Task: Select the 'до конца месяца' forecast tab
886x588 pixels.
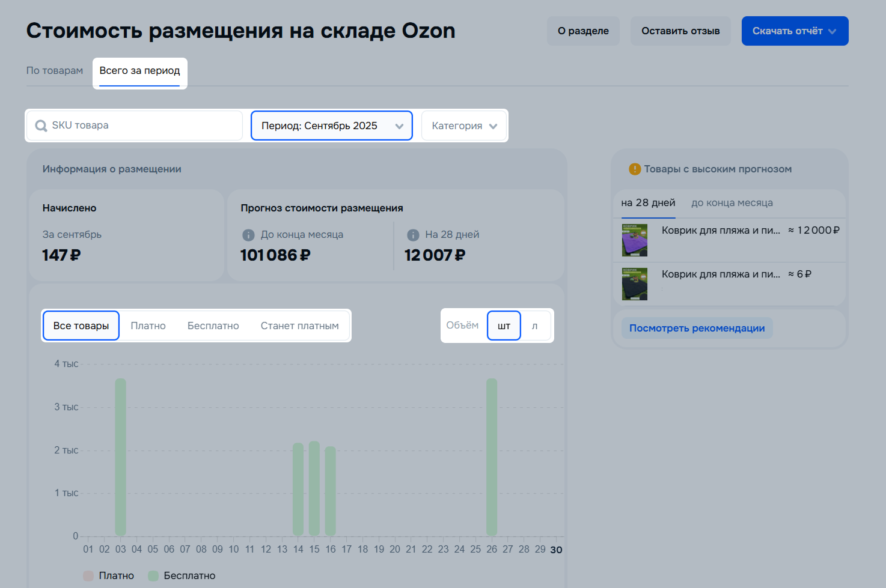Action: [732, 203]
